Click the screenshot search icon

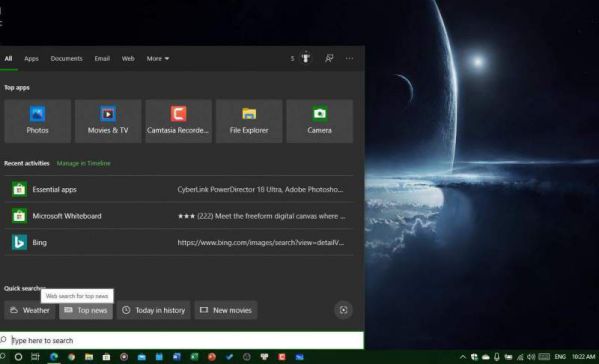click(343, 310)
